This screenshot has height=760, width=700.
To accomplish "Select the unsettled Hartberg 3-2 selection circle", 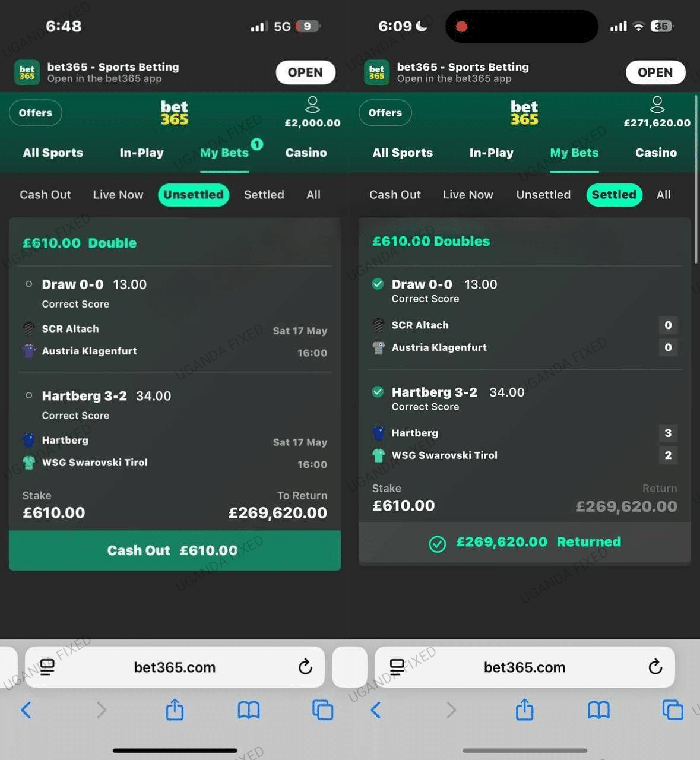I will point(28,395).
